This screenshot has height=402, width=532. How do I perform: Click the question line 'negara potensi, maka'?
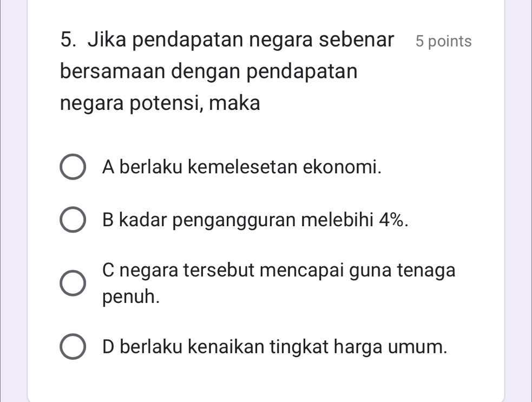(160, 103)
